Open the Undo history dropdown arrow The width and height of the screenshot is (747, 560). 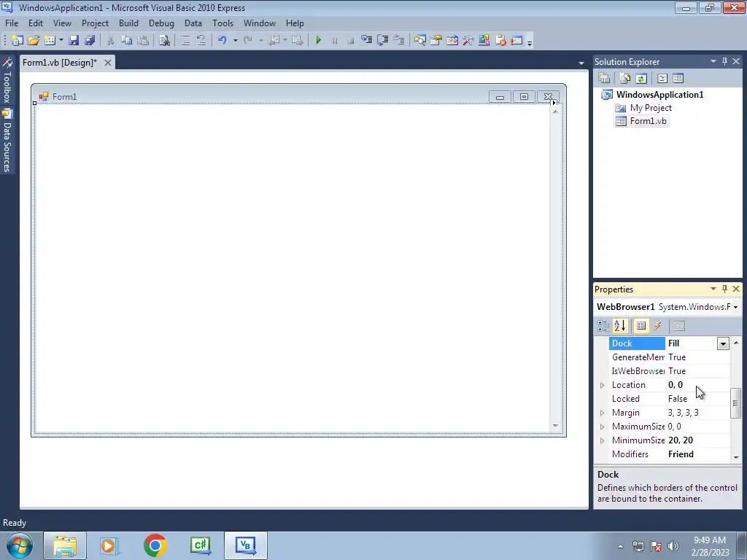point(235,41)
